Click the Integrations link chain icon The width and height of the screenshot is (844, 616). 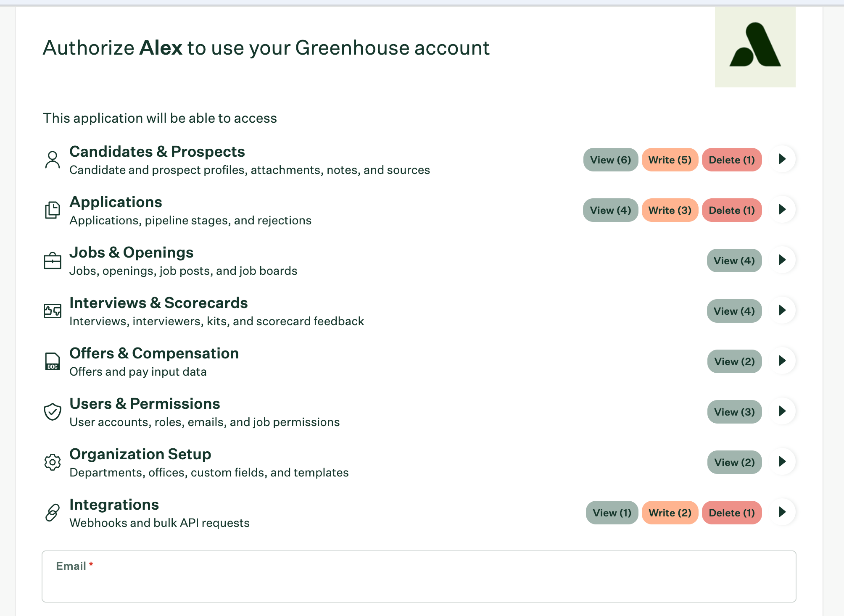coord(53,513)
